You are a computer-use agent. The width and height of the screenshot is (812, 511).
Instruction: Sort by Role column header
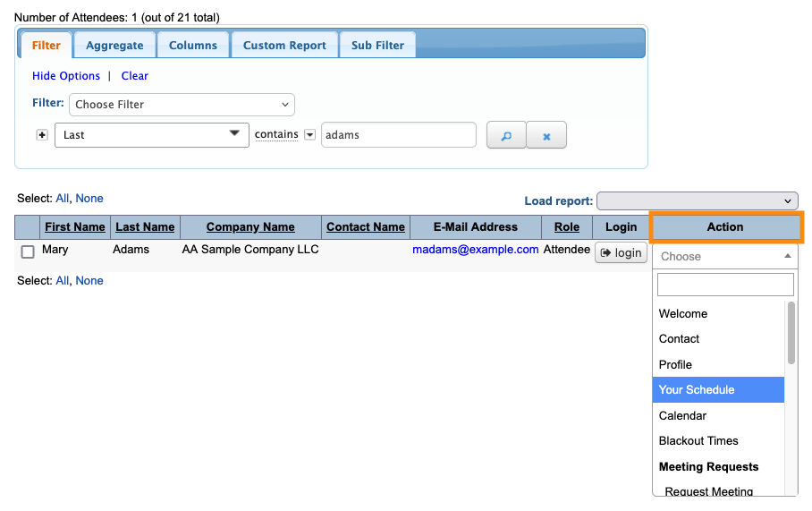pos(567,227)
